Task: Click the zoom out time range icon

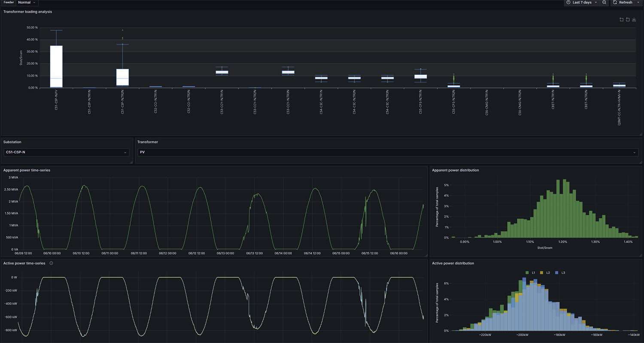Action: point(604,3)
